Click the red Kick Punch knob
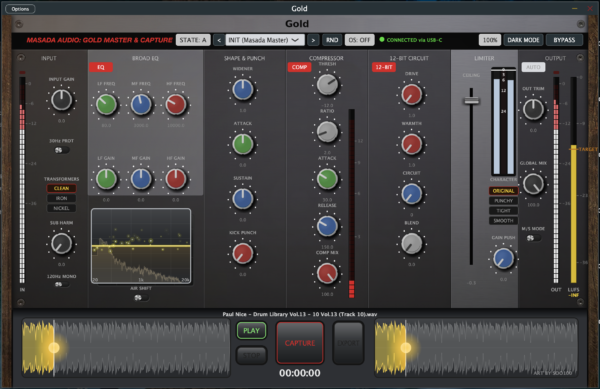600x389 pixels. (243, 253)
